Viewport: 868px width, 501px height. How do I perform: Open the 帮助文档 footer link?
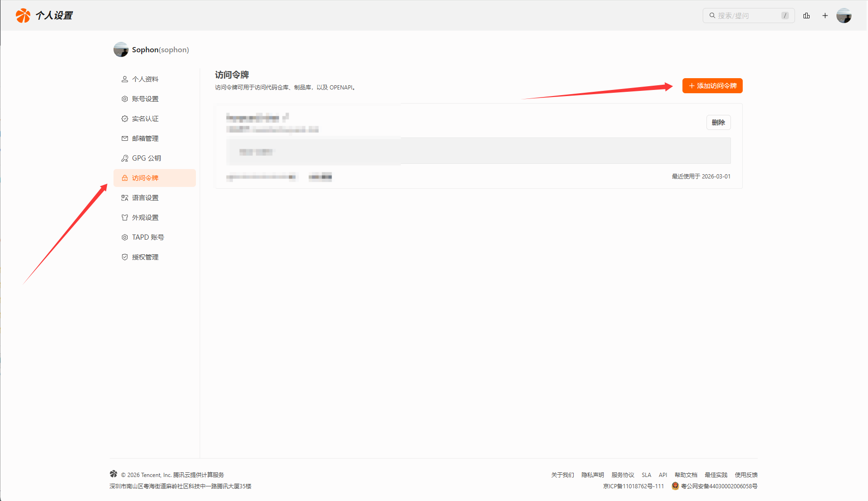(x=686, y=475)
